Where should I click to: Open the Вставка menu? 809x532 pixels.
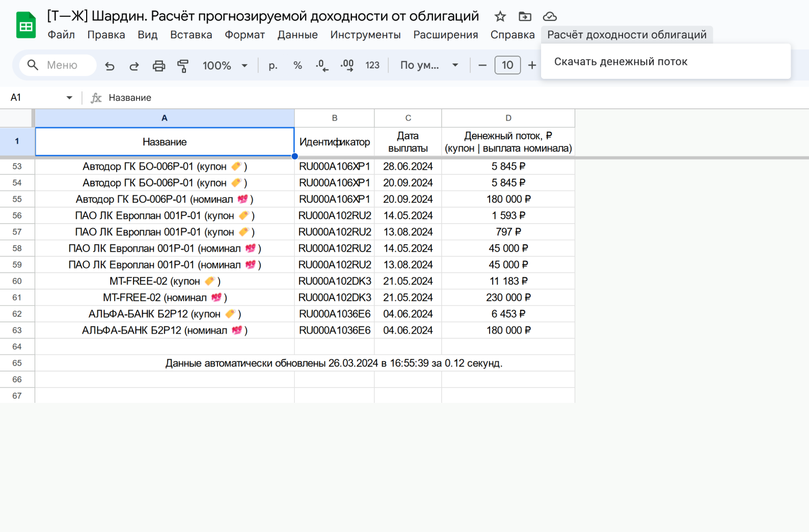191,35
